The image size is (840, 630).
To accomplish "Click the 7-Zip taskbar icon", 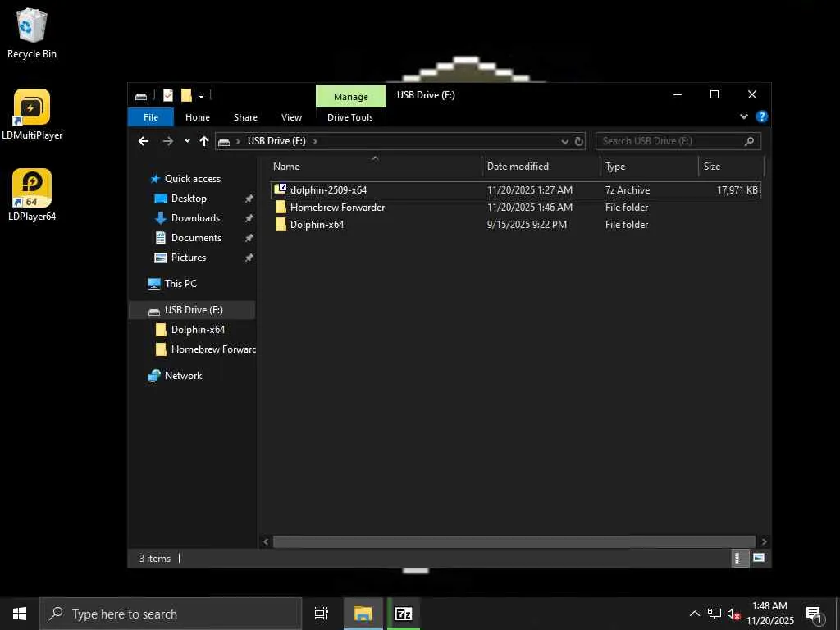I will (404, 614).
